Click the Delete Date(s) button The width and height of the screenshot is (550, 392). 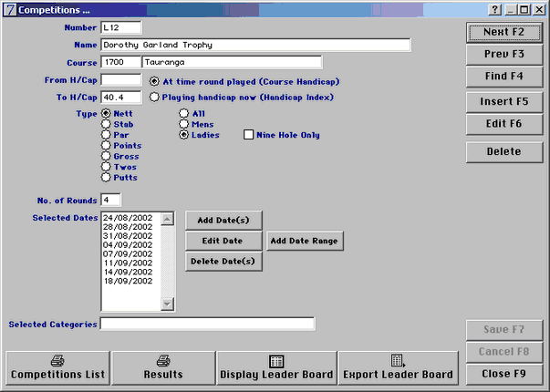coord(223,262)
